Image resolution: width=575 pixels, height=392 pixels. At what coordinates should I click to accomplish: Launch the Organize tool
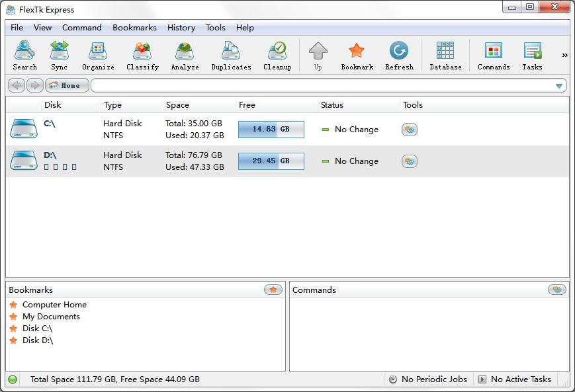coord(98,56)
